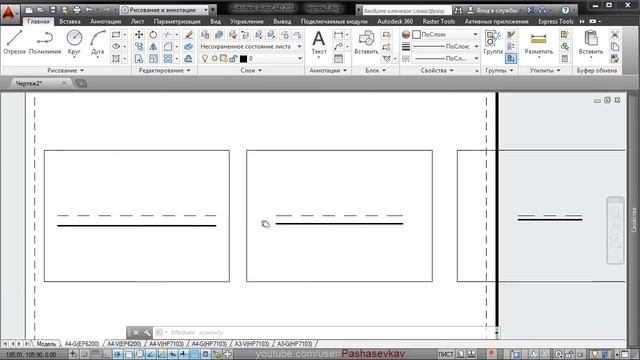Viewport: 640px width, 360px height.
Task: Expand the Рисование panel
Action: pos(65,71)
